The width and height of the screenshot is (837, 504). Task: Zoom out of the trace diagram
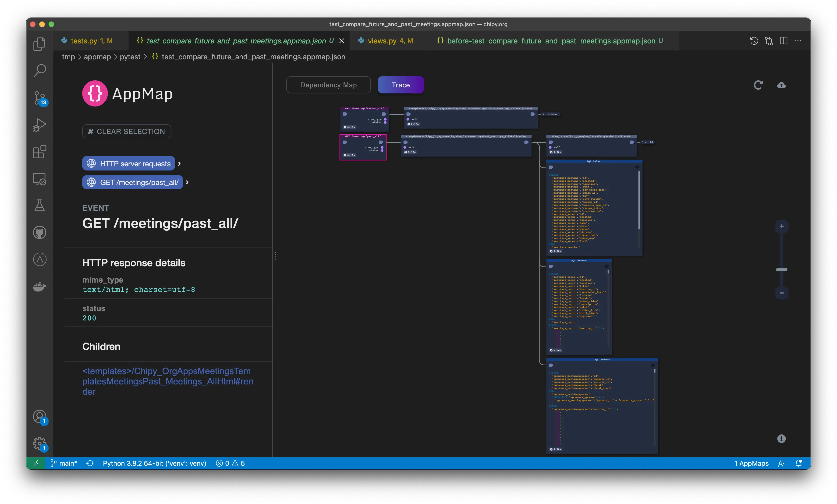pos(781,293)
